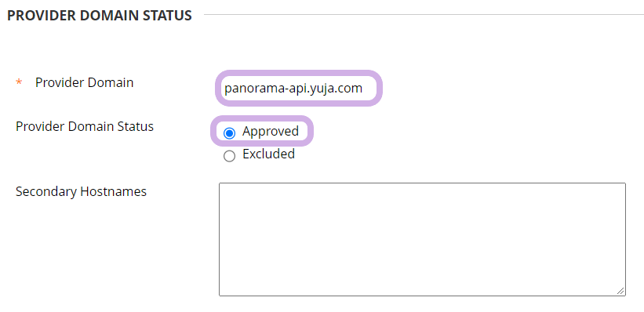Click the Provider Domain field label

pyautogui.click(x=84, y=82)
